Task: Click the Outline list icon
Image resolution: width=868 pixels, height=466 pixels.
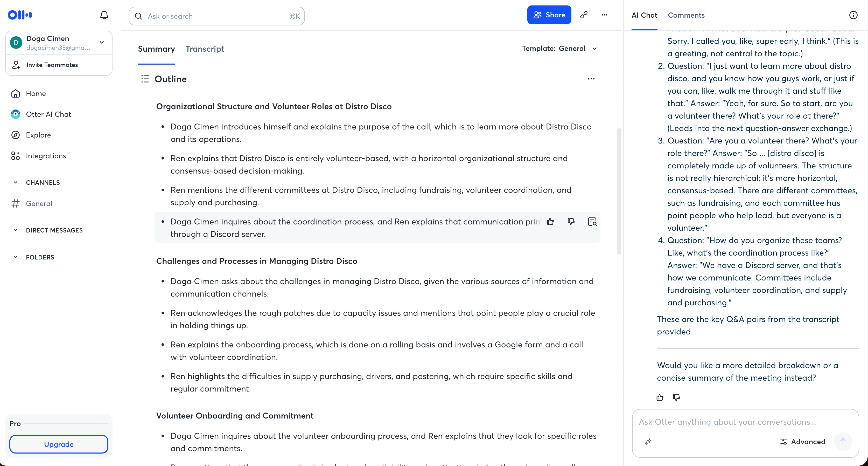Action: click(145, 79)
